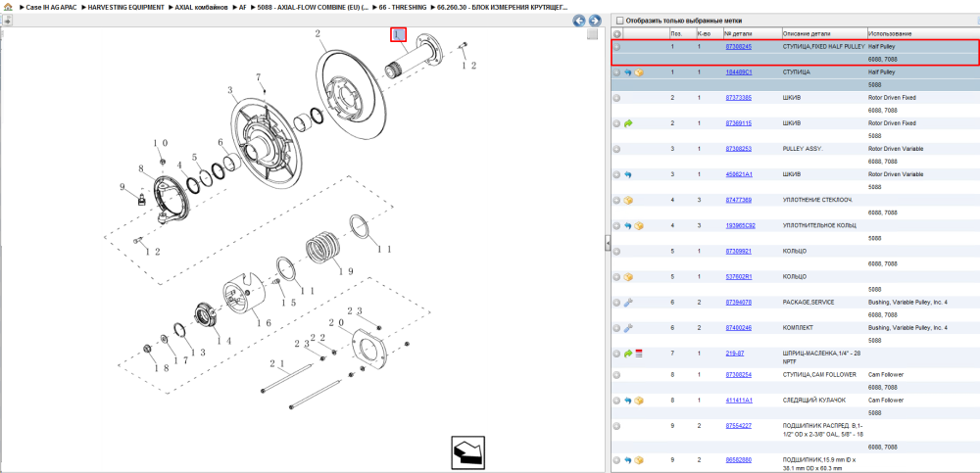Click blue arrow in 86582880 row
Screen dimensions: 980x473
[628, 460]
